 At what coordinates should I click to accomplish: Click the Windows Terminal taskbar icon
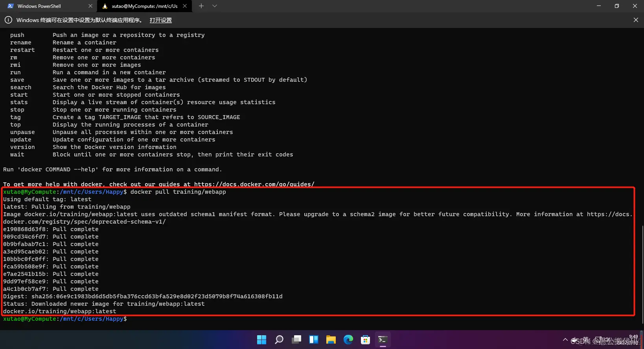pyautogui.click(x=383, y=340)
